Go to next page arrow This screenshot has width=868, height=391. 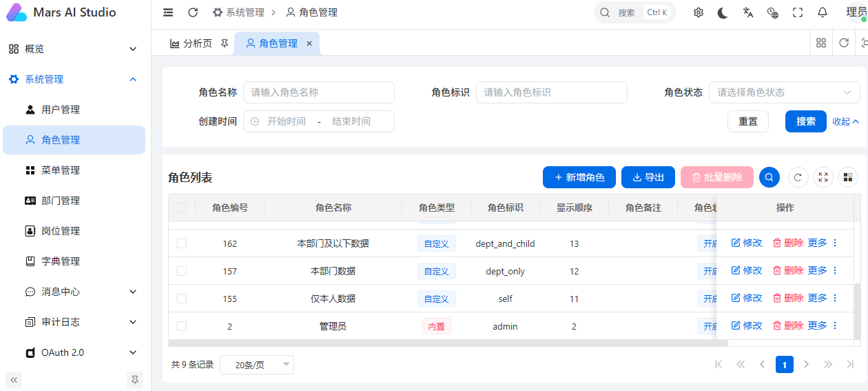click(807, 364)
